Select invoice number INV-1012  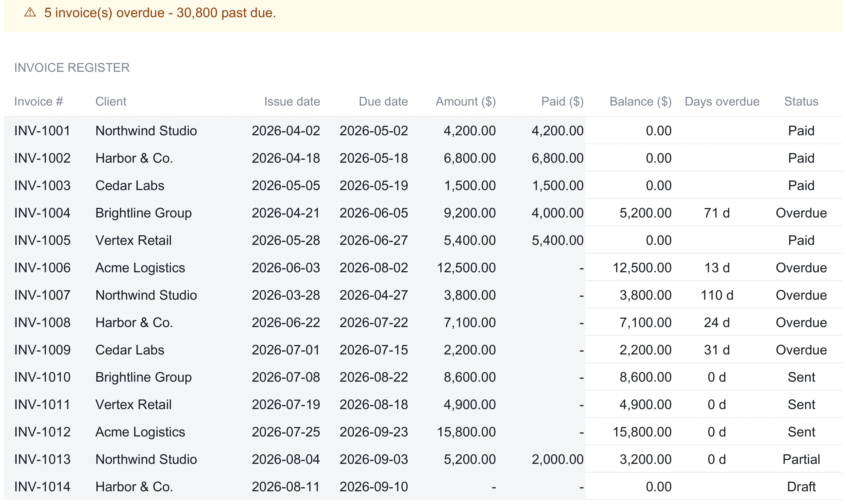pos(42,432)
